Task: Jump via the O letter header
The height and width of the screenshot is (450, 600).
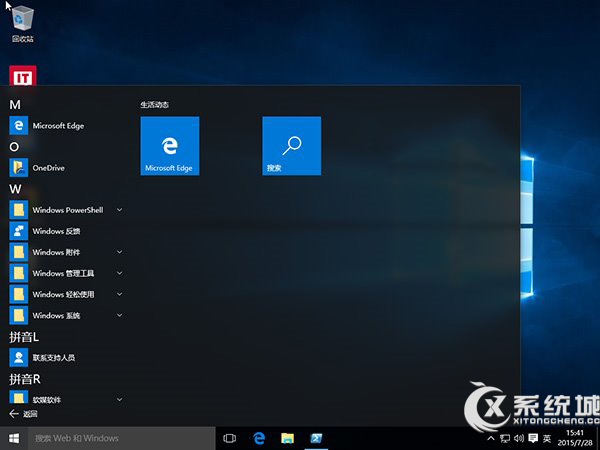Action: click(x=14, y=147)
